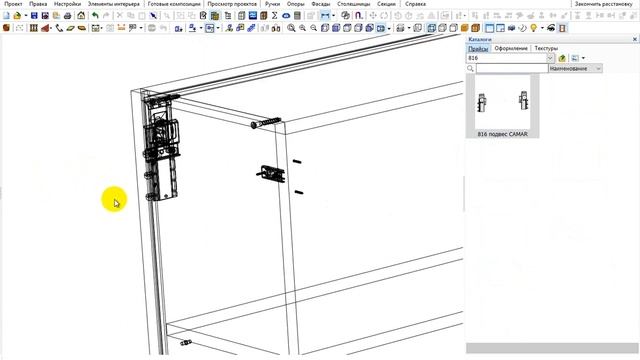
Task: Toggle the single window layout icon
Action: click(x=489, y=28)
